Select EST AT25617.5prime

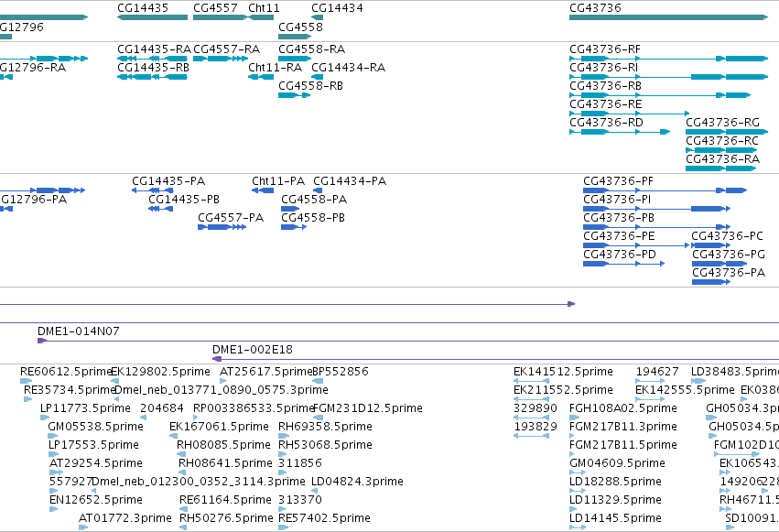[265, 372]
